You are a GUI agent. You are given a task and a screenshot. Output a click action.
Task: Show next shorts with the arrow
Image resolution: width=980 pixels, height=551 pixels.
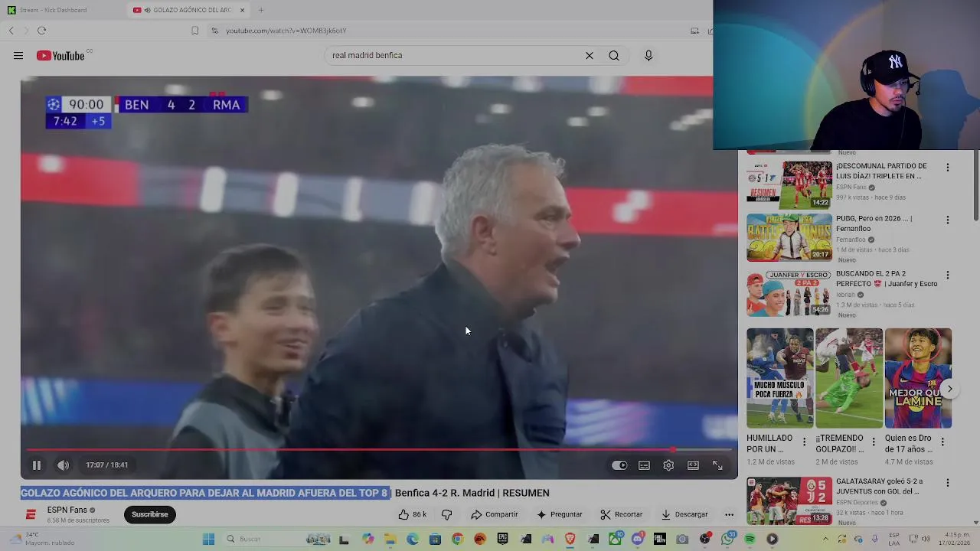tap(949, 389)
